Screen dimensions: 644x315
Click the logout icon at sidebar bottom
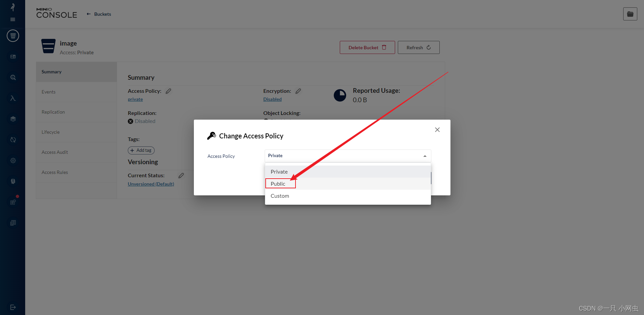click(x=13, y=307)
